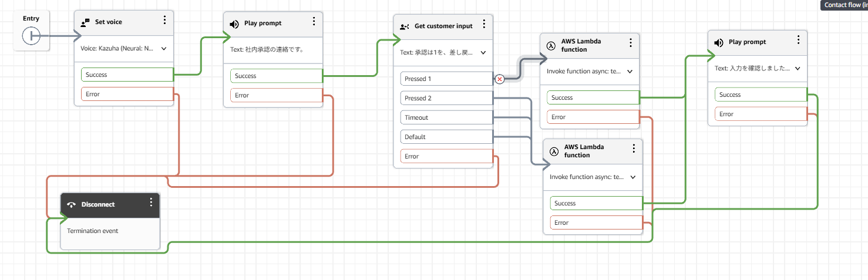This screenshot has height=280, width=868.
Task: Click the Entry point start icon
Action: 31,36
